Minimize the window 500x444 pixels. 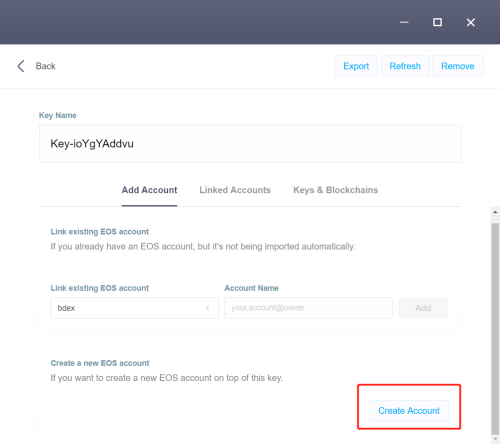pos(404,22)
